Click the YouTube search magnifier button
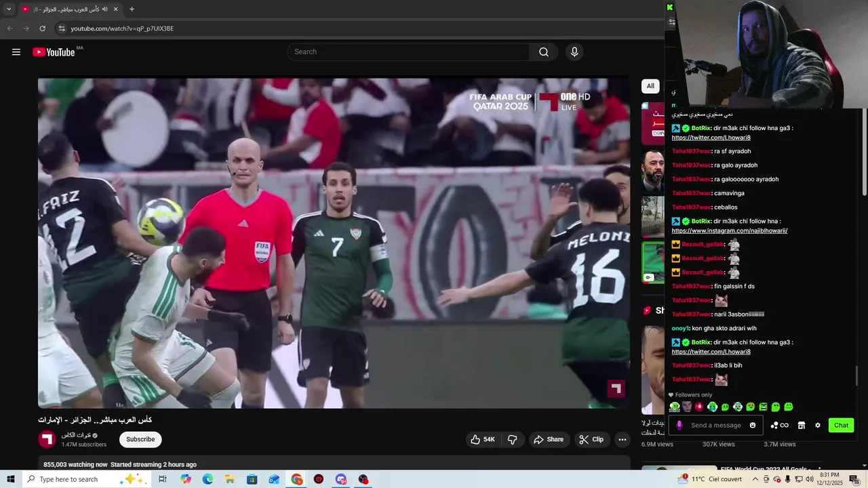Viewport: 868px width, 488px height. pyautogui.click(x=544, y=52)
